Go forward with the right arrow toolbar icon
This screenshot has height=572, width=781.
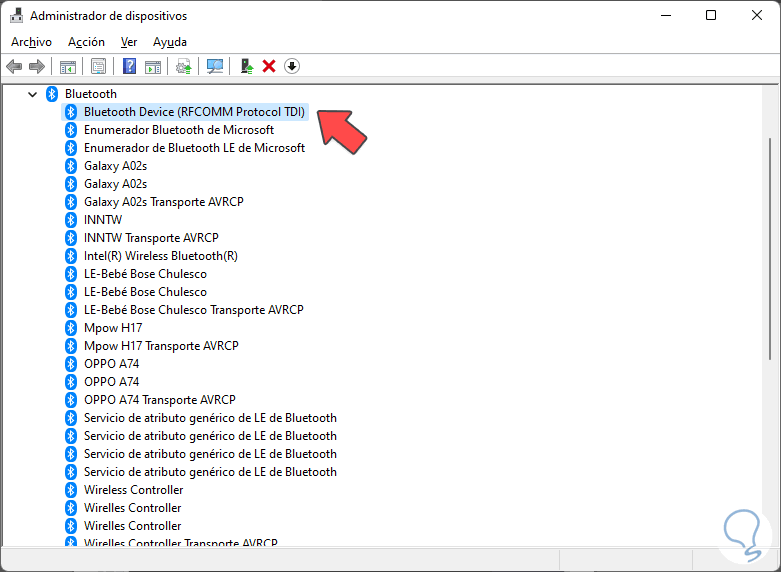[x=37, y=66]
